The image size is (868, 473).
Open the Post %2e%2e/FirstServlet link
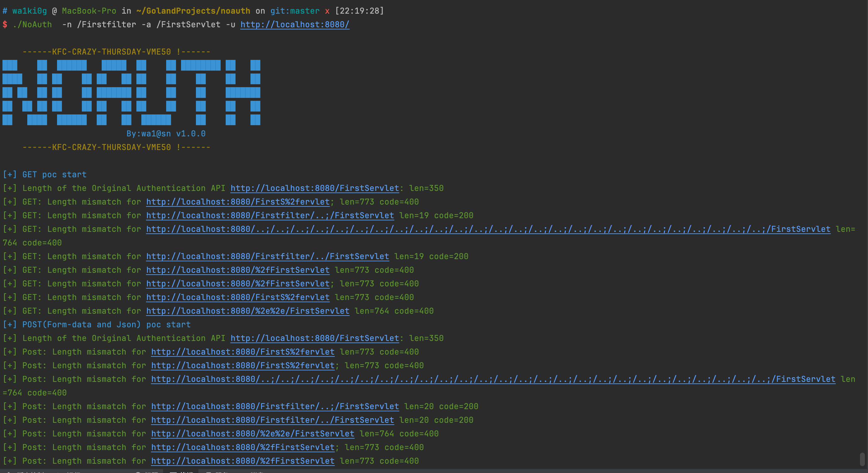pyautogui.click(x=252, y=434)
